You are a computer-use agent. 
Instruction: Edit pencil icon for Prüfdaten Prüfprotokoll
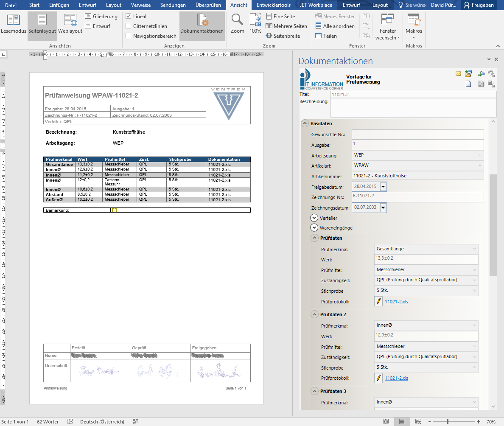[378, 302]
